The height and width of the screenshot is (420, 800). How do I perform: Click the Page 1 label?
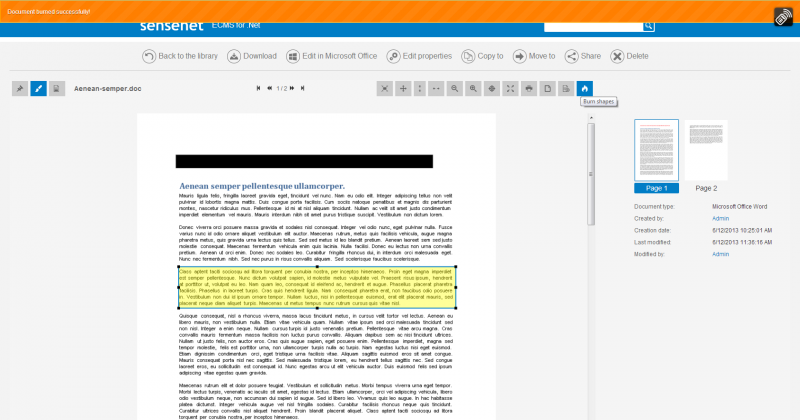(x=657, y=188)
